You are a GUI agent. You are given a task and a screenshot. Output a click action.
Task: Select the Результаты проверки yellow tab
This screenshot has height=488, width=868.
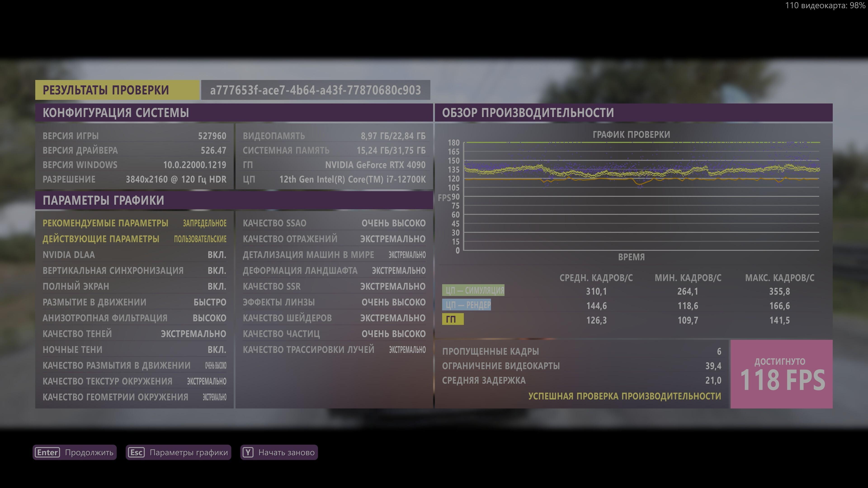pos(117,90)
